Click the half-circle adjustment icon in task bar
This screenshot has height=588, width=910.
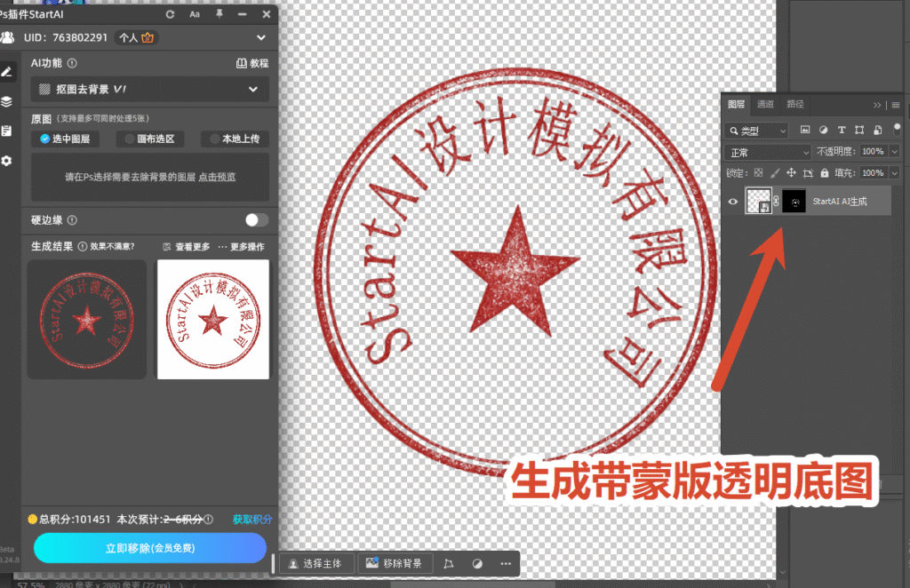tap(477, 564)
